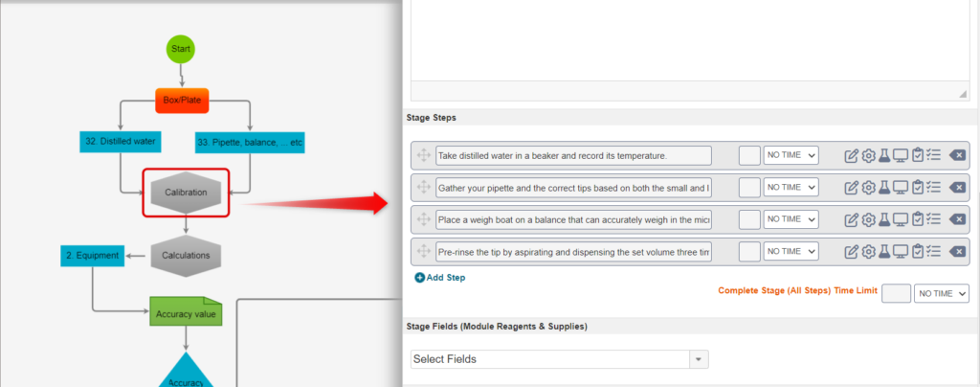Viewport: 980px width, 387px height.
Task: Select the Calculations stage node
Action: pos(186,255)
